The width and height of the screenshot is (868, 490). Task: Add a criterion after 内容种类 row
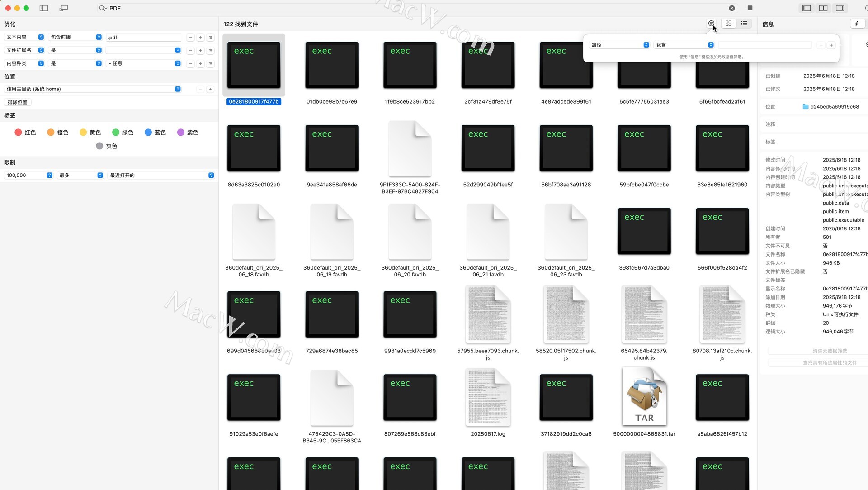pyautogui.click(x=200, y=64)
